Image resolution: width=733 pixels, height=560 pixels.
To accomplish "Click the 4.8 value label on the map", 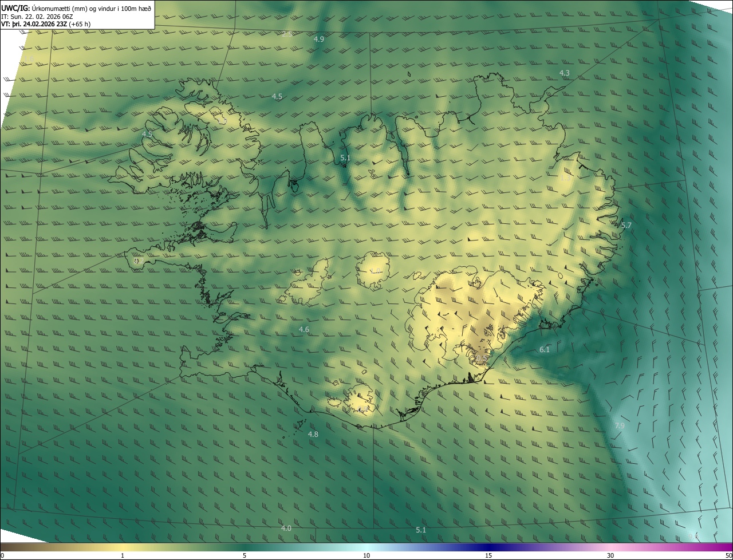I will (x=313, y=434).
